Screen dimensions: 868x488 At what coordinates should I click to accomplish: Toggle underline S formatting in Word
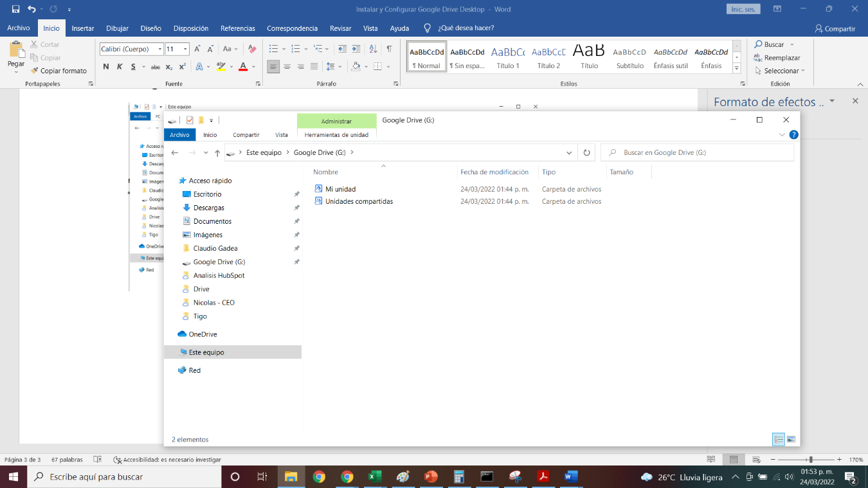pos(133,67)
